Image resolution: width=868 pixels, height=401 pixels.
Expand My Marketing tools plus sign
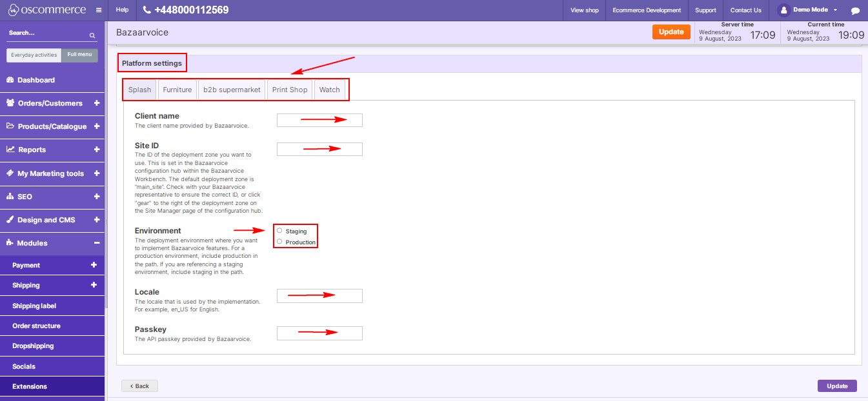pos(97,173)
